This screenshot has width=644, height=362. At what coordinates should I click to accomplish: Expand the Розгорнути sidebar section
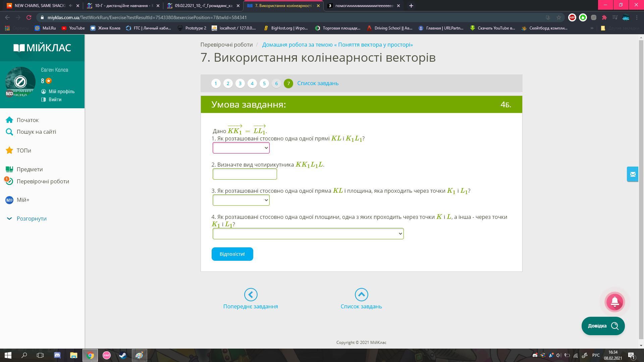[x=32, y=219]
